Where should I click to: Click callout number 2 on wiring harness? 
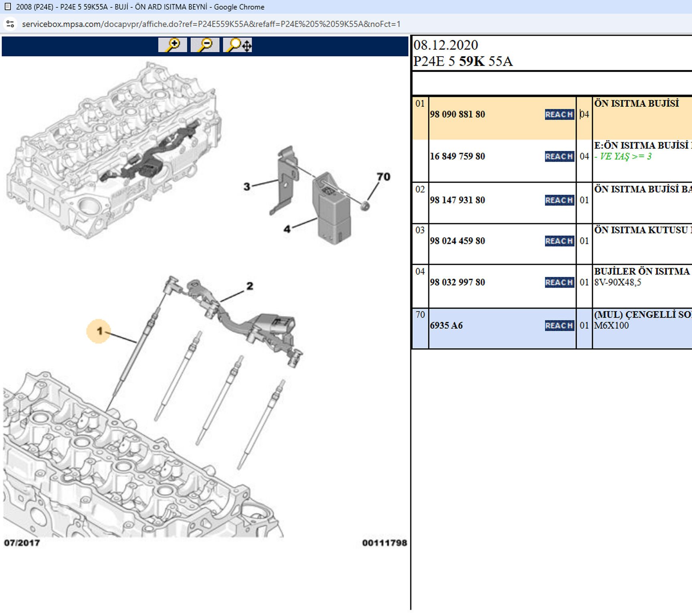[x=250, y=286]
